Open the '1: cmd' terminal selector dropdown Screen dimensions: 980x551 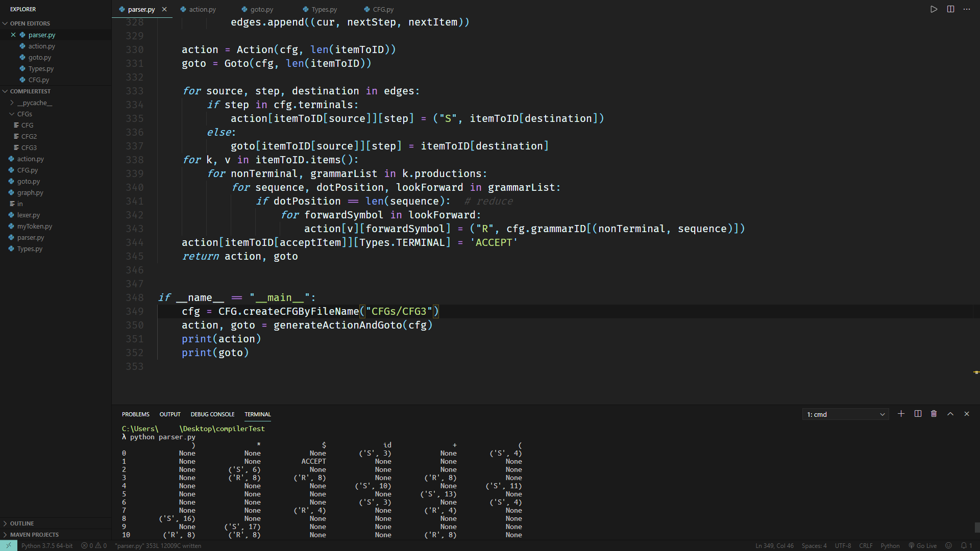(x=845, y=414)
